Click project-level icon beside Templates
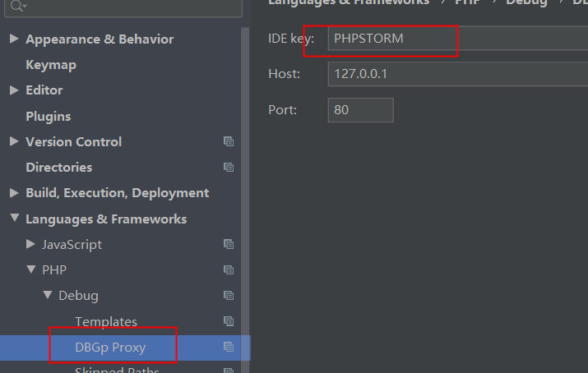588x373 pixels. point(229,321)
